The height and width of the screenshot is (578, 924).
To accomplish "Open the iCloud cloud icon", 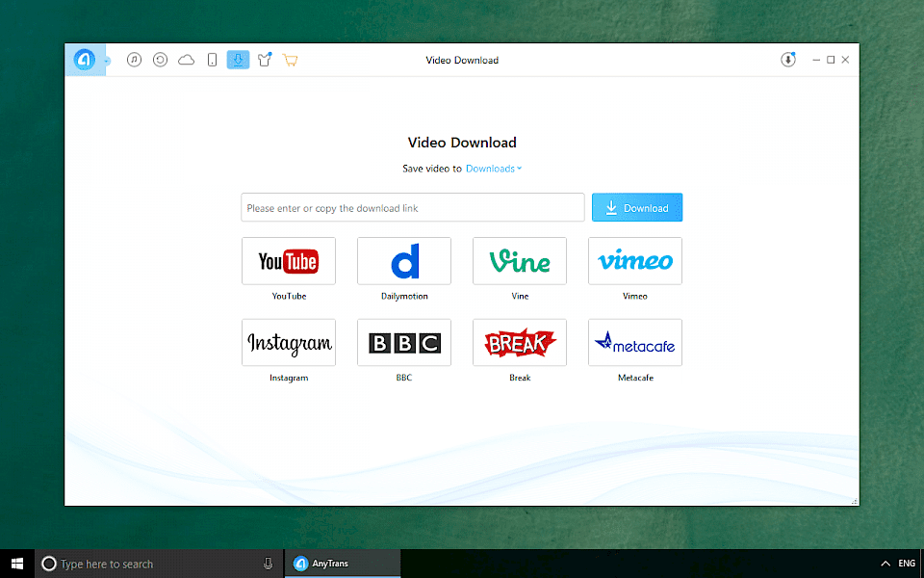I will [186, 60].
